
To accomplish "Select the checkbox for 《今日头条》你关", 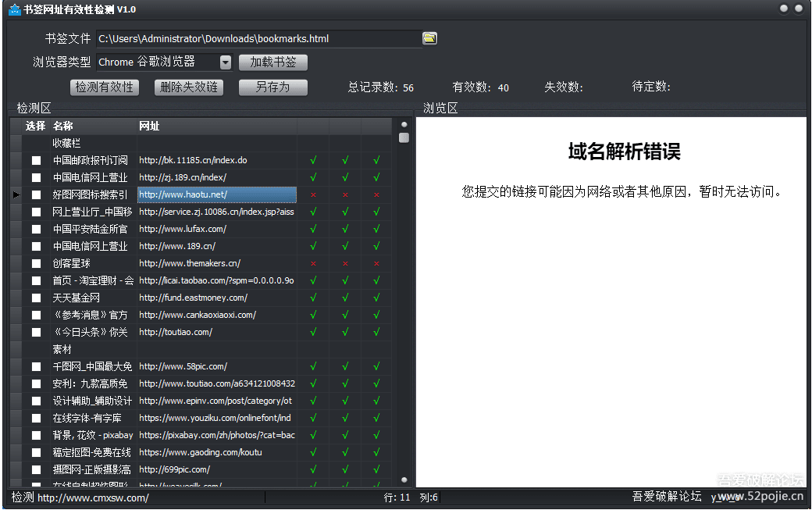I will pyautogui.click(x=36, y=332).
